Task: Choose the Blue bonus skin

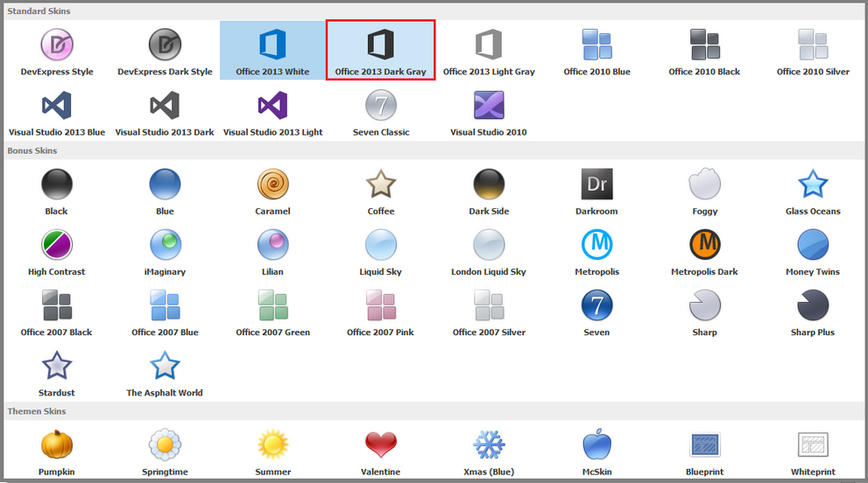Action: click(165, 191)
